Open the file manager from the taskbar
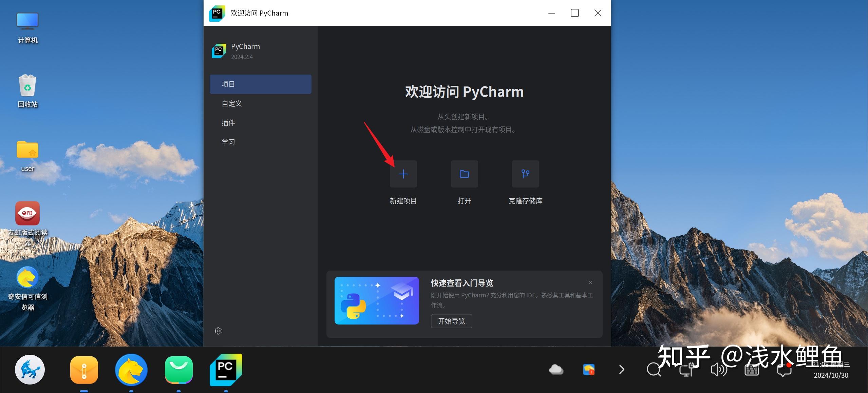Viewport: 868px width, 393px height. (84, 369)
